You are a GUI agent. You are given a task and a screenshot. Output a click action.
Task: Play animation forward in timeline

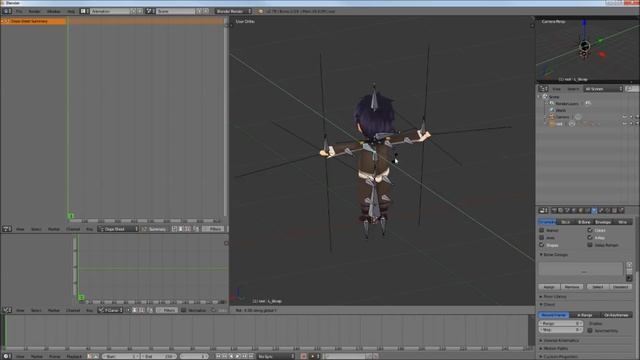[238, 356]
